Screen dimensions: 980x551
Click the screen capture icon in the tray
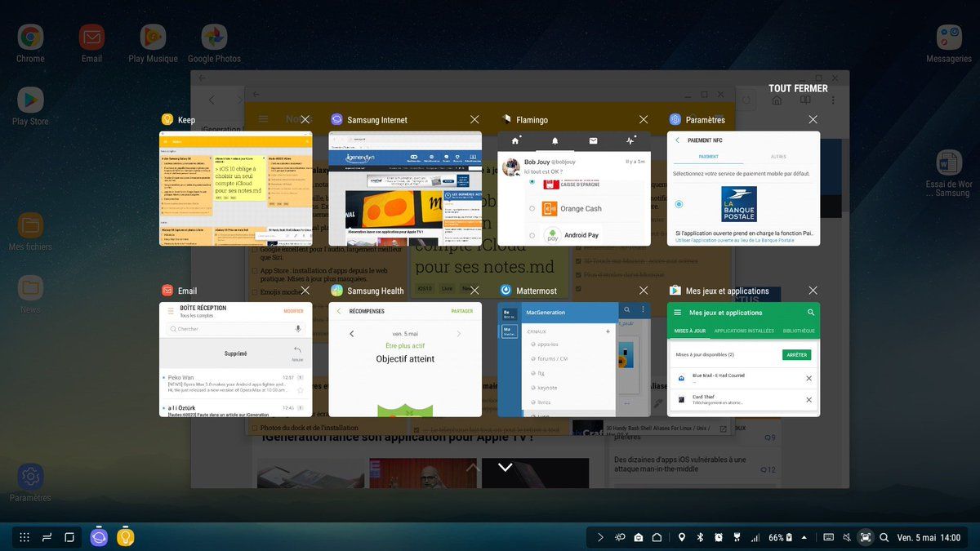pos(866,537)
